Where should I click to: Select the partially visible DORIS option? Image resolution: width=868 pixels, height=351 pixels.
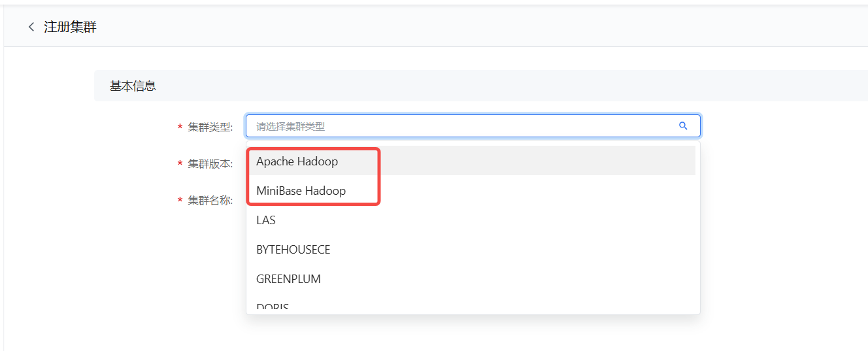[x=273, y=307]
